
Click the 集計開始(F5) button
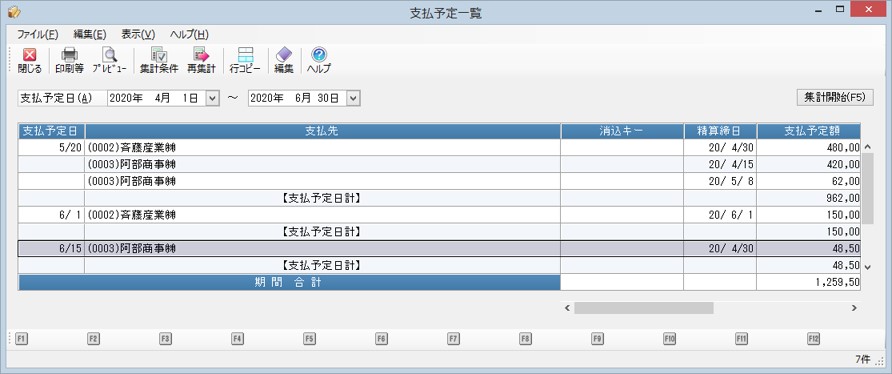click(835, 97)
